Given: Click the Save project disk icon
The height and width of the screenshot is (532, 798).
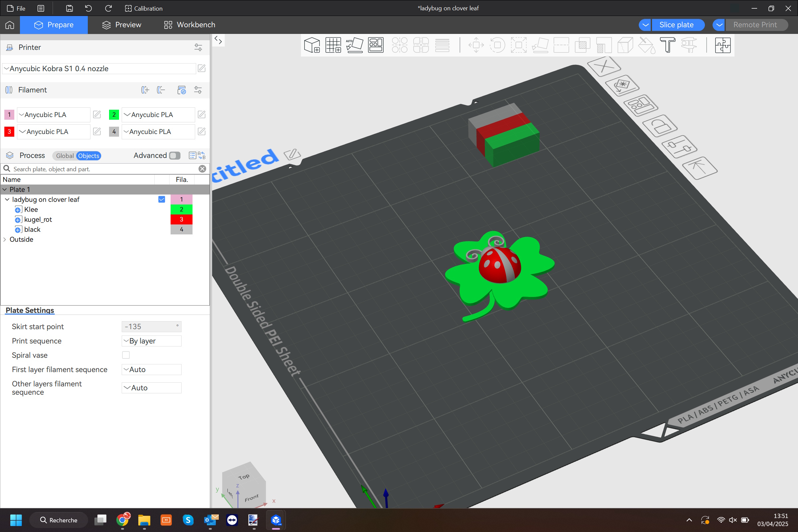Looking at the screenshot, I should 69,9.
